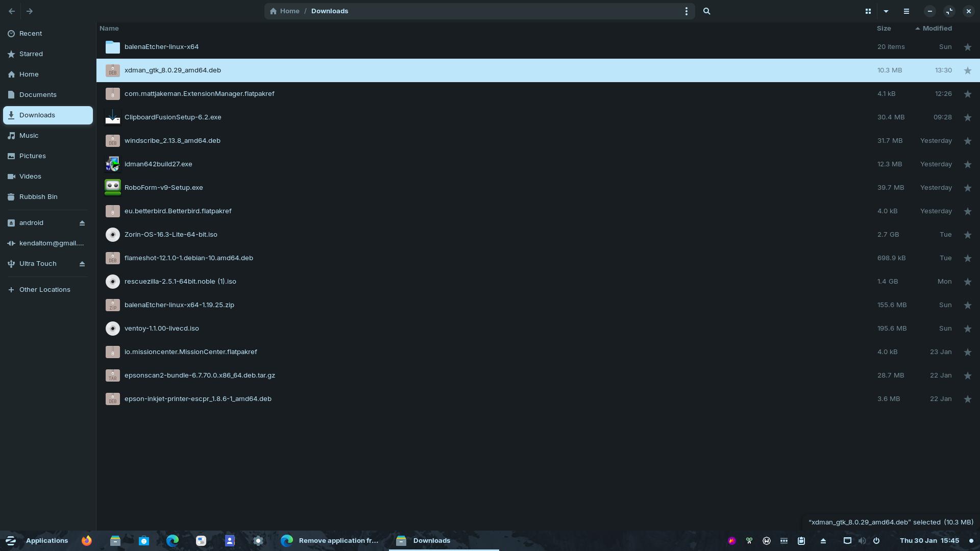980x551 pixels.
Task: Star Zorin-OS-16.3-Lite-64-bit.iso
Action: [x=967, y=235]
